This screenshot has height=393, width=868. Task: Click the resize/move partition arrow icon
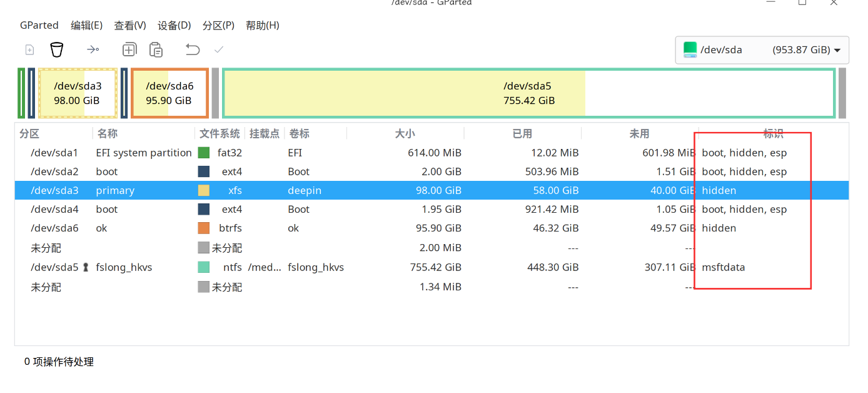[93, 49]
